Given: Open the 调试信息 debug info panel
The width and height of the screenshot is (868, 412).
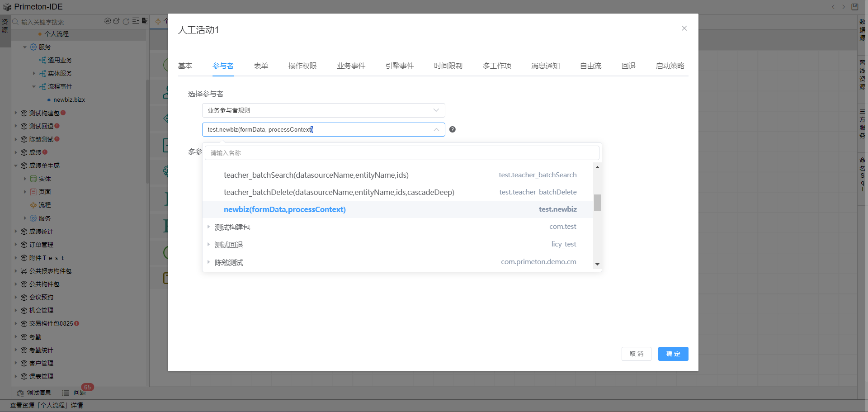Looking at the screenshot, I should click(x=34, y=393).
